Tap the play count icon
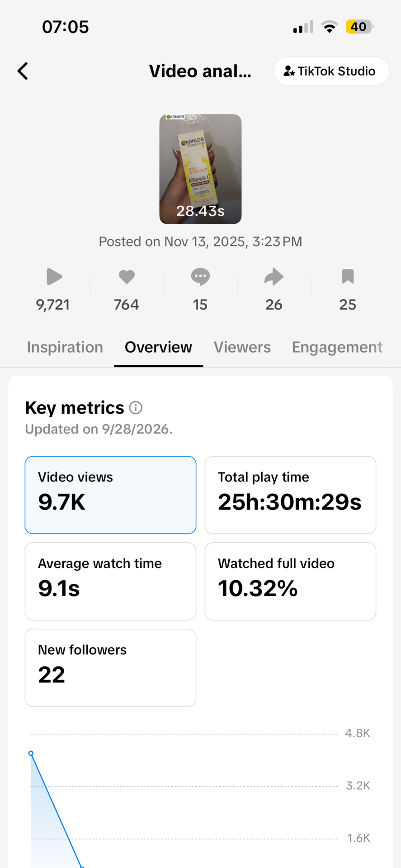 tap(54, 277)
